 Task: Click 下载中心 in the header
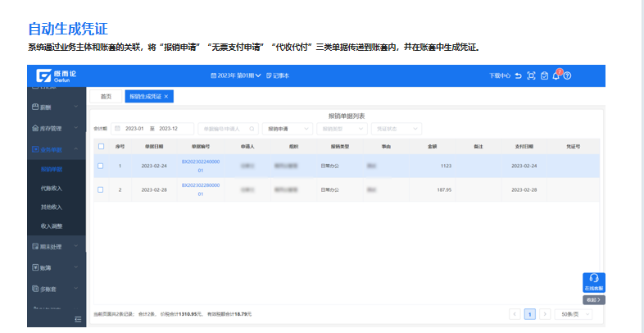coord(499,75)
